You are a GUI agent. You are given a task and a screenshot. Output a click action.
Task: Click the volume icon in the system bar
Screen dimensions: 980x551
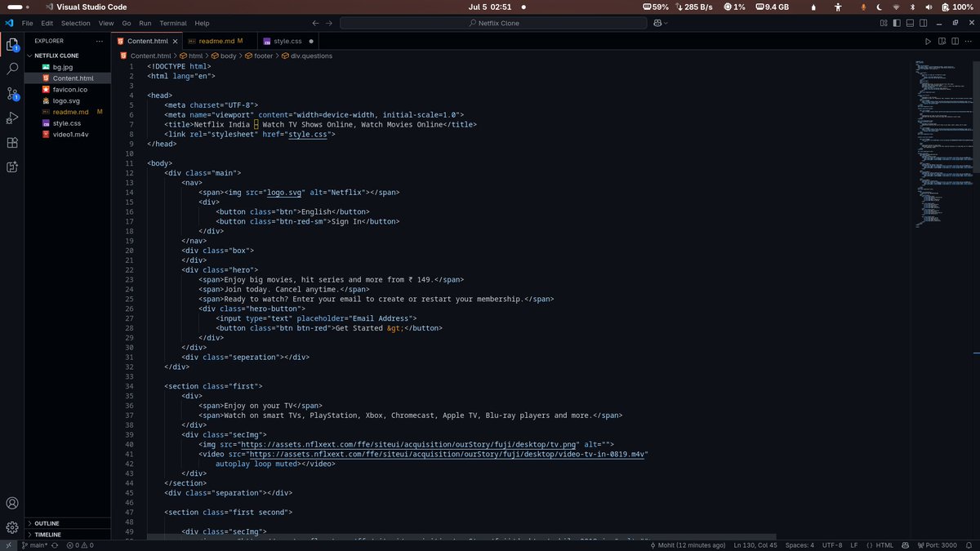pos(927,7)
